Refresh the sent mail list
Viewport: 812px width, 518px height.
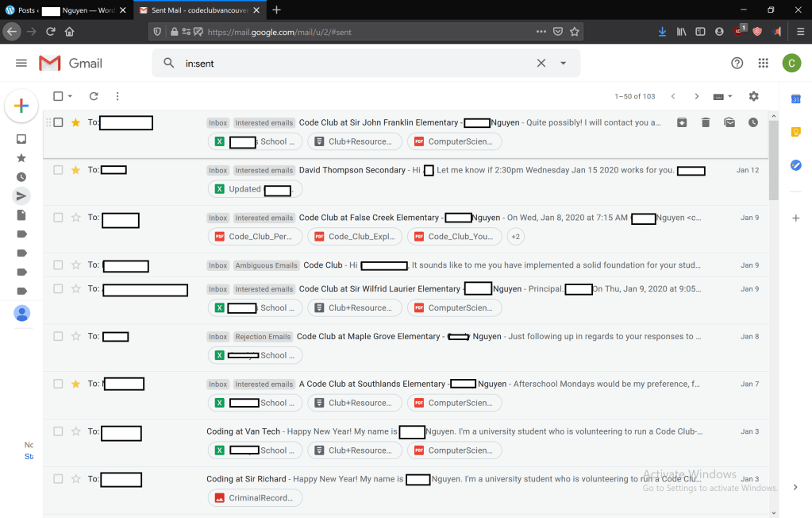click(x=94, y=96)
